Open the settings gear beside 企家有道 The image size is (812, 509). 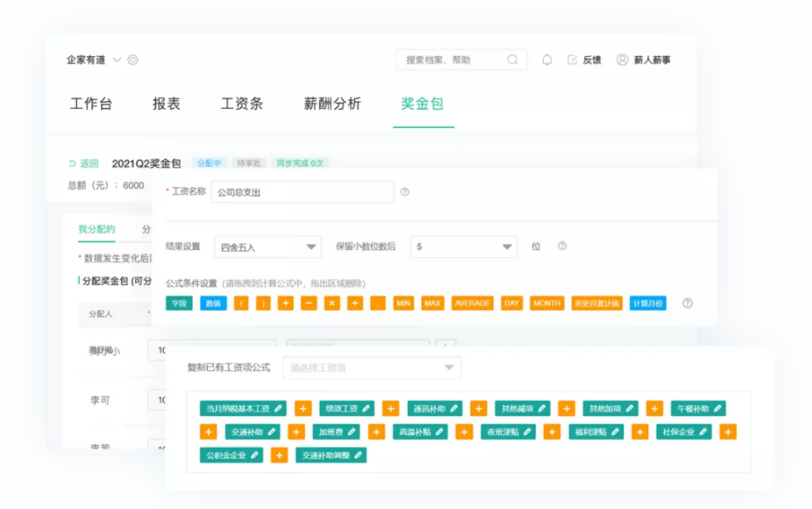133,59
